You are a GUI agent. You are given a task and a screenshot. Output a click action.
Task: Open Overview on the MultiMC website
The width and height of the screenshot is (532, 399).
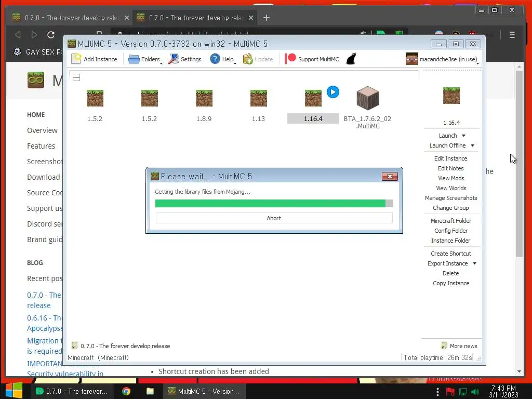(x=42, y=130)
